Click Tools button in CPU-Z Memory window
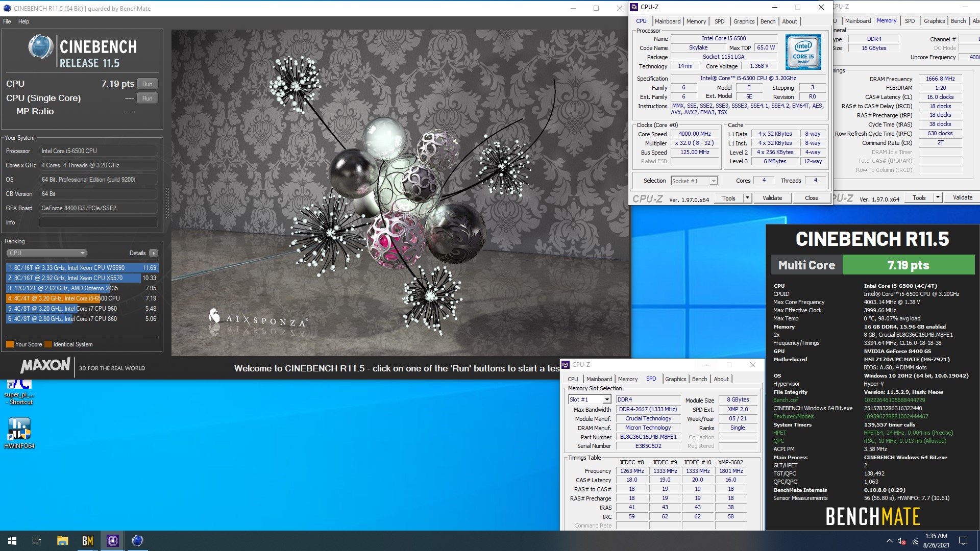980x551 pixels. click(919, 198)
